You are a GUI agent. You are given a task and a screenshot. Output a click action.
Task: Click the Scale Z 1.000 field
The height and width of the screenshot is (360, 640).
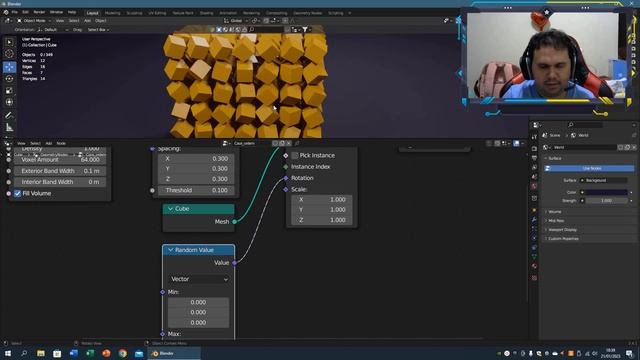[321, 220]
